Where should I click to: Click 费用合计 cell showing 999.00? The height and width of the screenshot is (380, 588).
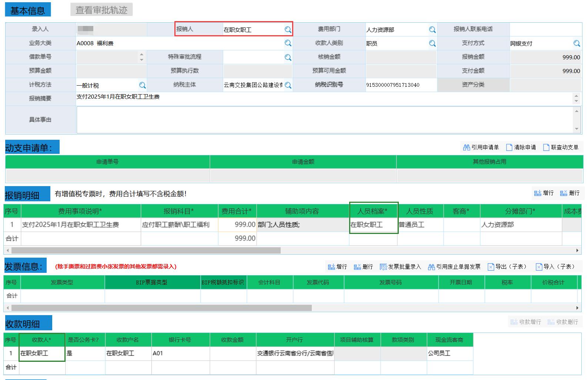pyautogui.click(x=237, y=225)
